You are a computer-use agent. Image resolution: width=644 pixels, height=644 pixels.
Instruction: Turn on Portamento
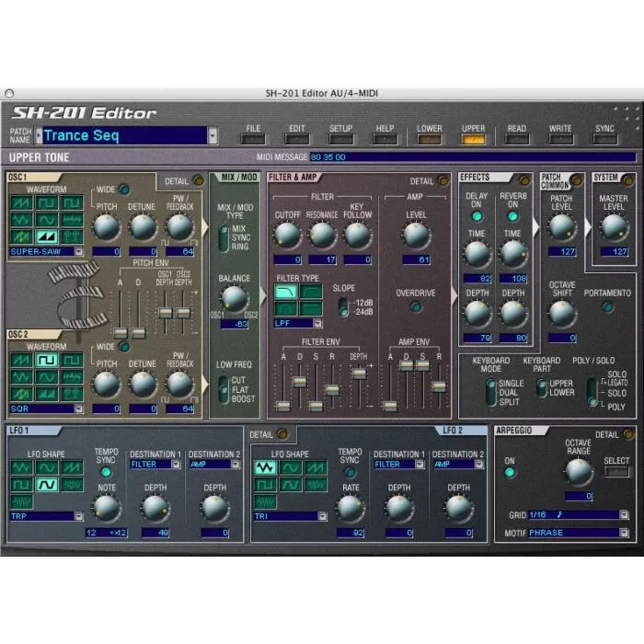[x=607, y=307]
